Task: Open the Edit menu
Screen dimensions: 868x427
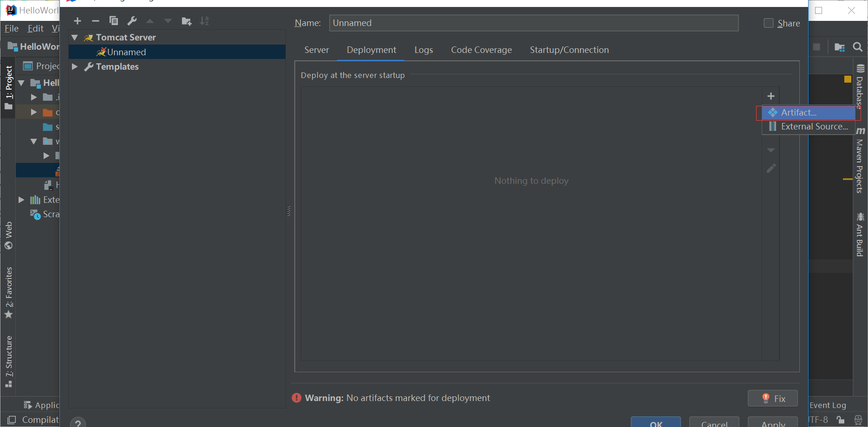Action: (36, 28)
